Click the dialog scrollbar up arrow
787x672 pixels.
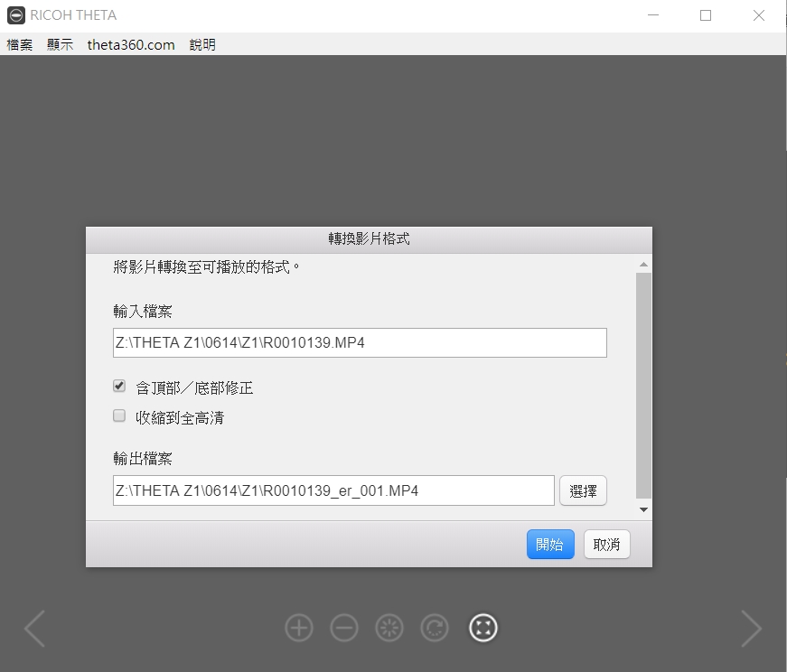pos(643,265)
